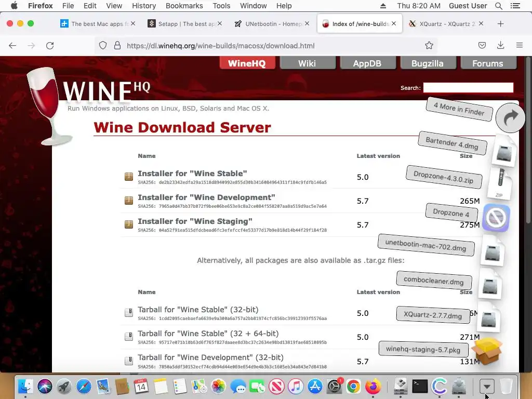Open Launchpad rocket icon in Dock
The height and width of the screenshot is (399, 532).
point(64,386)
